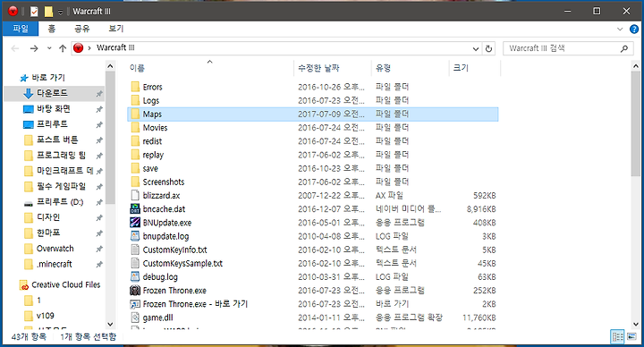Viewport: 644px width, 347px height.
Task: Open quick access toolbar customize dropdown
Action: [x=61, y=12]
